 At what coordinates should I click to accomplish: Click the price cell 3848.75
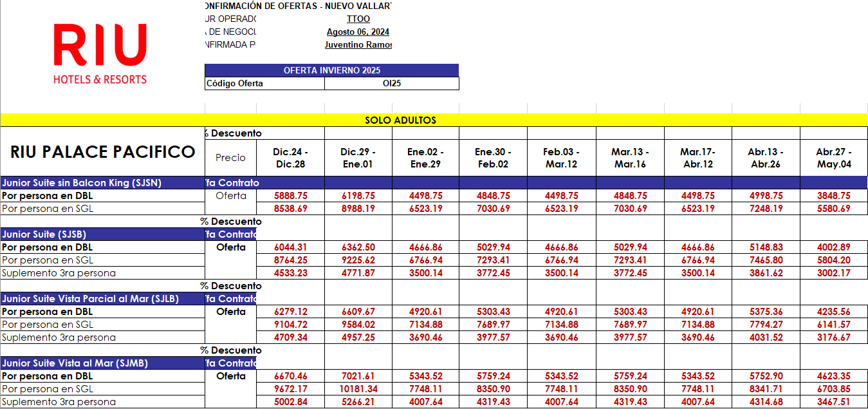833,196
